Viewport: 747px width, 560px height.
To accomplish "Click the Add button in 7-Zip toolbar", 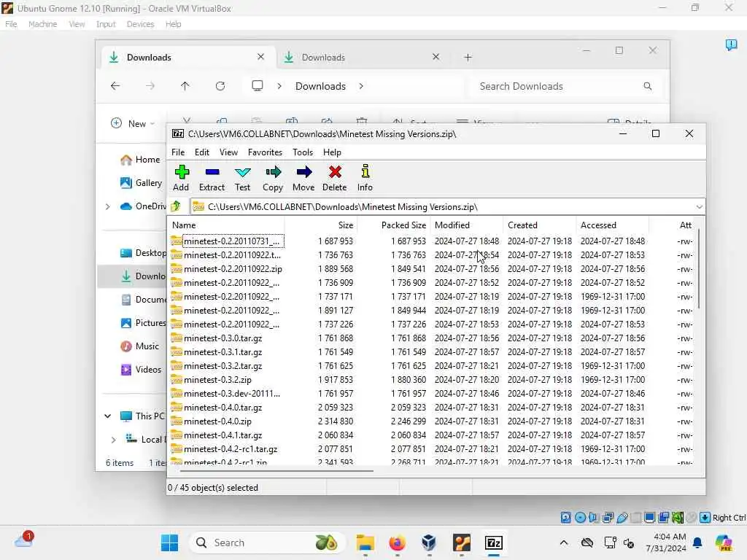I will [181, 178].
